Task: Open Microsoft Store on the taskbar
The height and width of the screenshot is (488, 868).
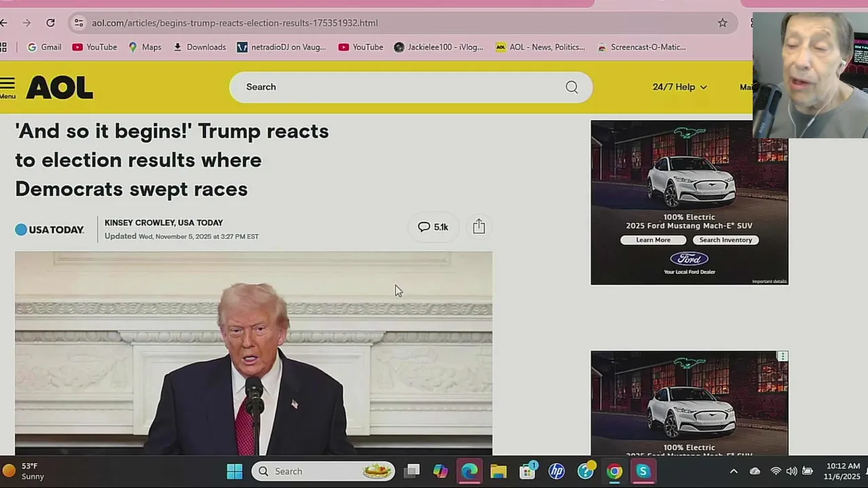Action: [x=528, y=471]
